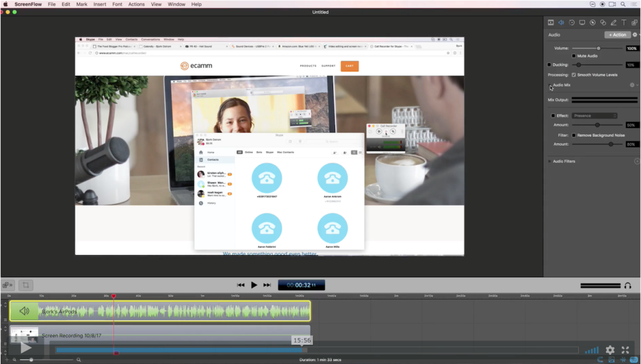Select the crop tool above the timeline
Screen dimensions: 641x364
[x=26, y=285]
